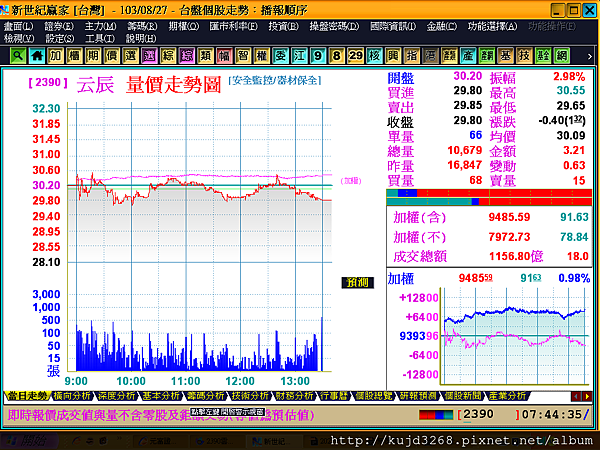
Task: Open the 金融(C) menu
Action: click(442, 26)
